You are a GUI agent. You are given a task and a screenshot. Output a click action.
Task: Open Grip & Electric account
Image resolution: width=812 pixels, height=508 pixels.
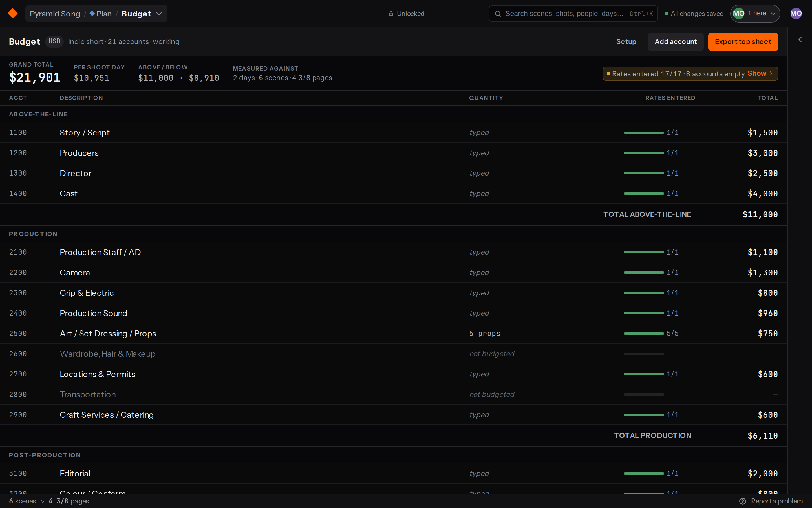[394, 293]
